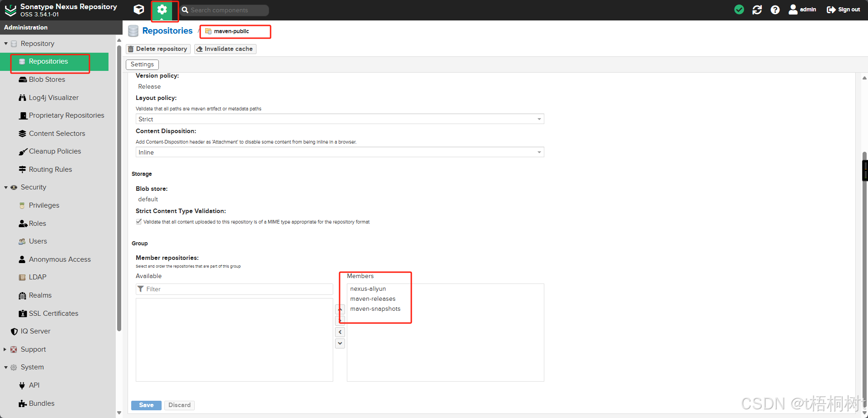
Task: Open the Layout policy Strict dropdown
Action: [x=340, y=119]
